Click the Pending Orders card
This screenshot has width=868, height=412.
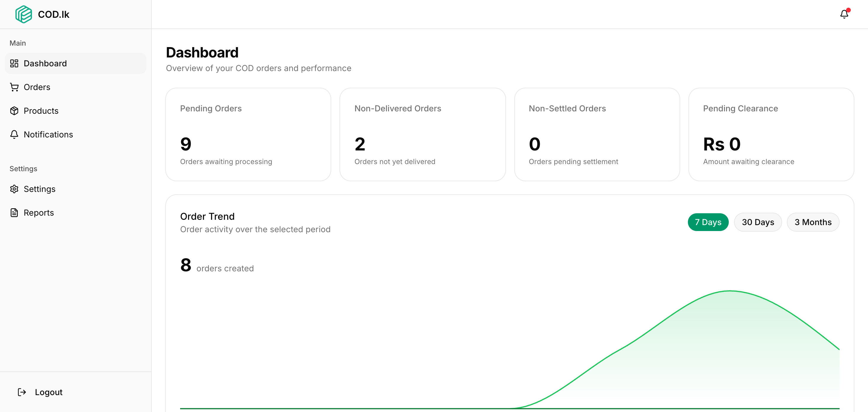[248, 134]
